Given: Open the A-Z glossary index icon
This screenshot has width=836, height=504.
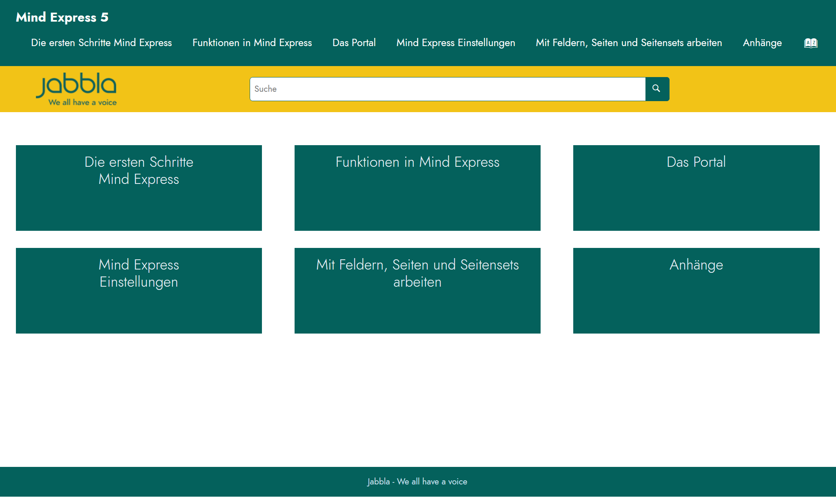Looking at the screenshot, I should [811, 43].
